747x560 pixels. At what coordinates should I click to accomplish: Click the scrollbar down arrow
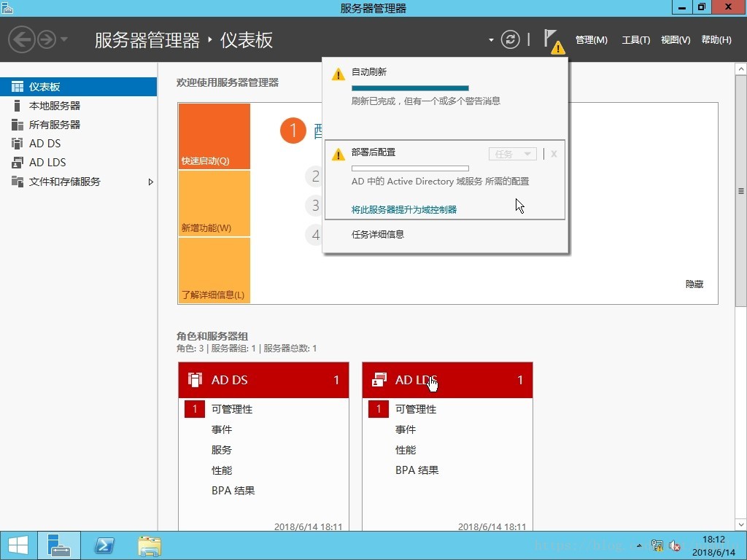pos(741,525)
